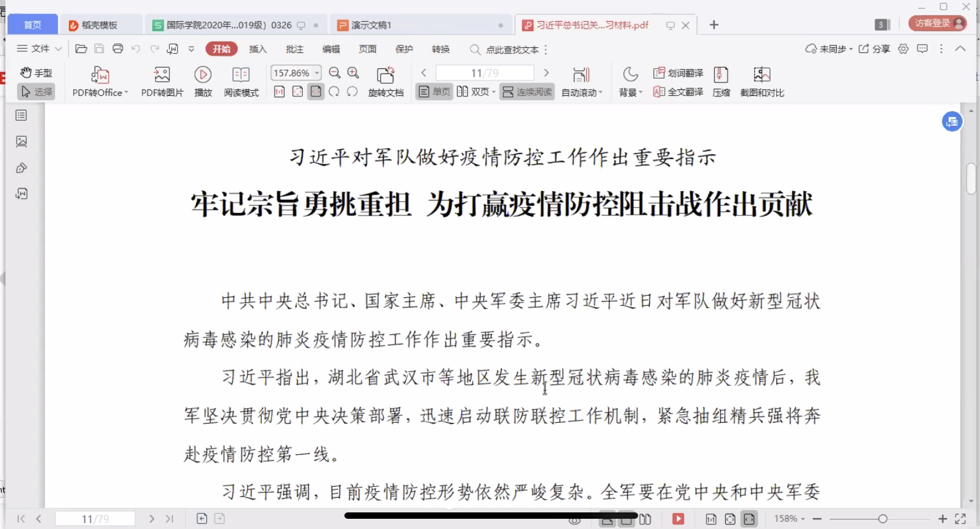Click the PDF转图片 icon
This screenshot has height=529, width=980.
(162, 75)
